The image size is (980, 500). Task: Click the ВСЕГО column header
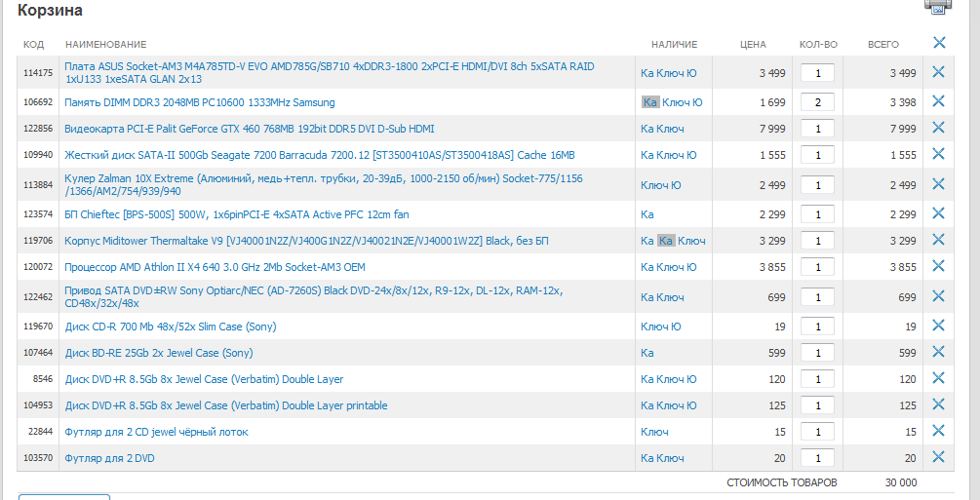coord(883,45)
